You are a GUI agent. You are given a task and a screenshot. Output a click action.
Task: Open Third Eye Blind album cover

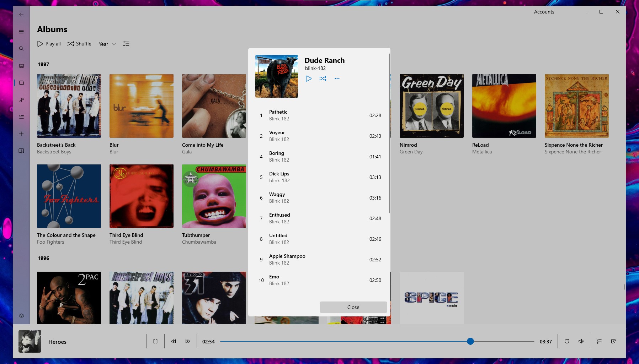coord(142,196)
